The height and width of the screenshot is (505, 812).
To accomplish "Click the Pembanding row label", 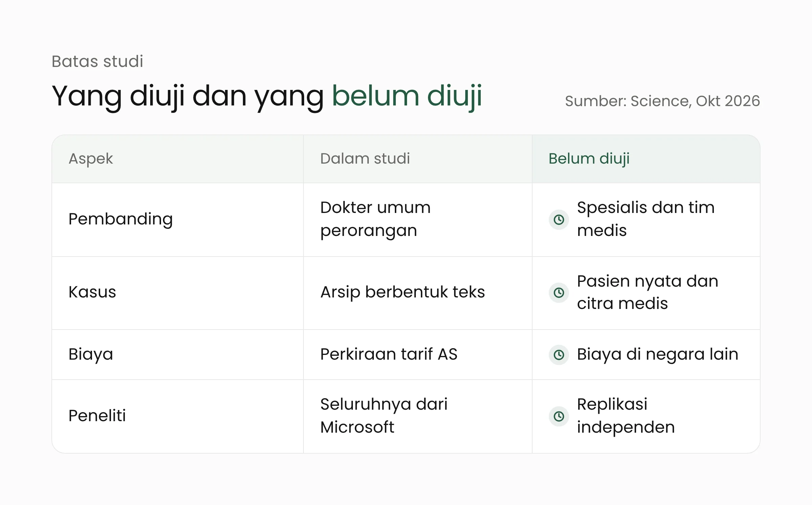I will coord(120,219).
